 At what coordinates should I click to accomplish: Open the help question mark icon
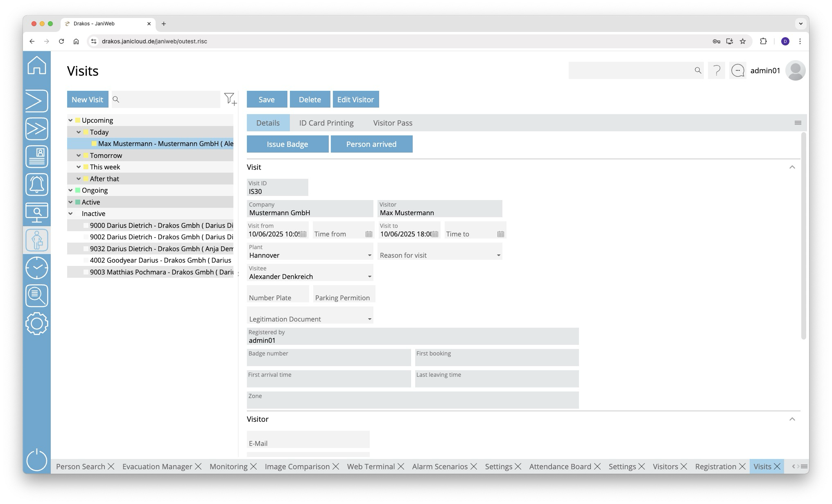(717, 71)
